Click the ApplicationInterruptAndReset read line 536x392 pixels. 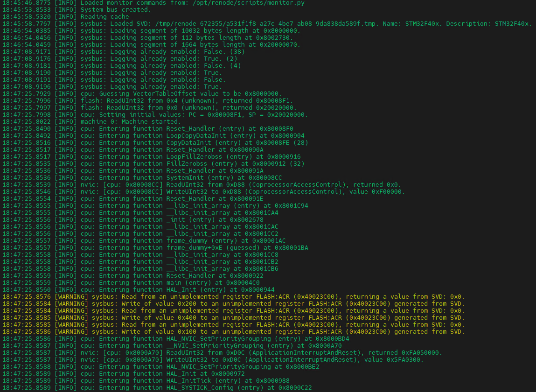click(x=233, y=352)
